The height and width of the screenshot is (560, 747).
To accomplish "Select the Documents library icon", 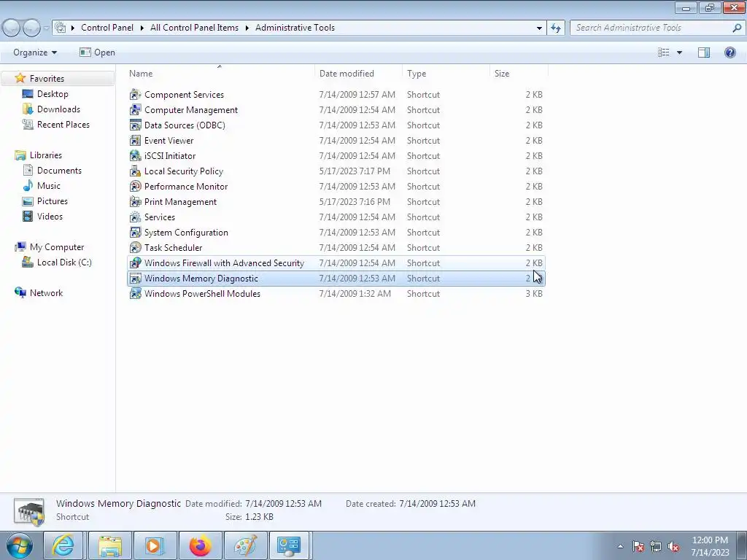I will tap(28, 171).
